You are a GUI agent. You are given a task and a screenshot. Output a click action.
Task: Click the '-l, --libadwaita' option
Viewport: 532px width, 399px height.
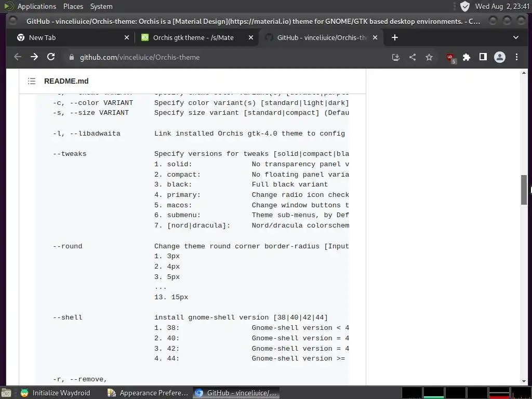[87, 134]
